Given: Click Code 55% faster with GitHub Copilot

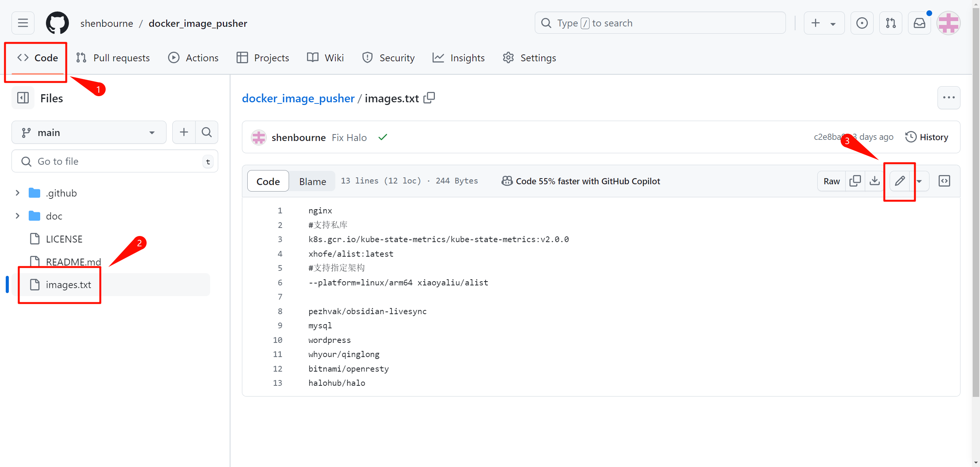Looking at the screenshot, I should point(581,181).
